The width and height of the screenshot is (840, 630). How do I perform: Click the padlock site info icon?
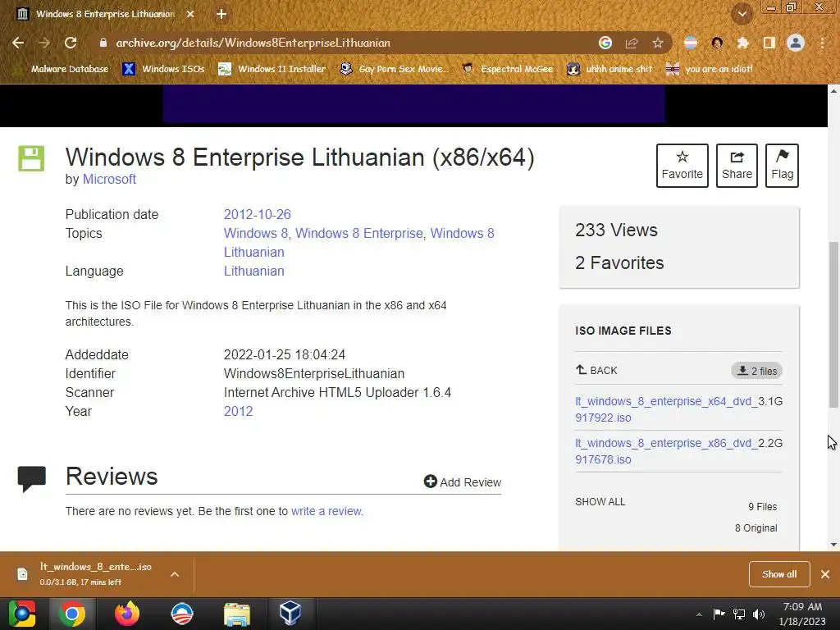tap(103, 43)
